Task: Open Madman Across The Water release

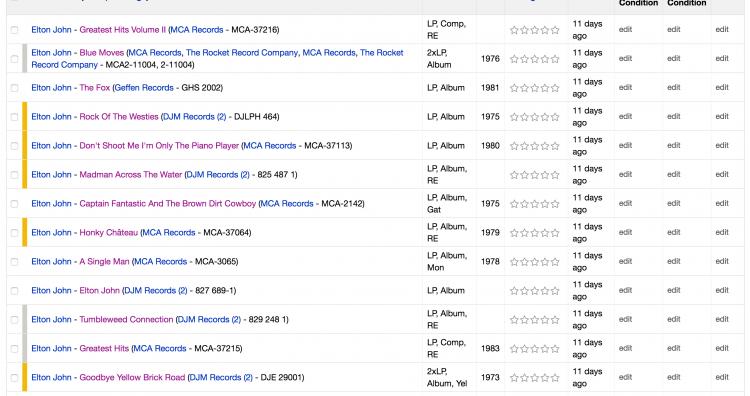Action: [x=131, y=175]
